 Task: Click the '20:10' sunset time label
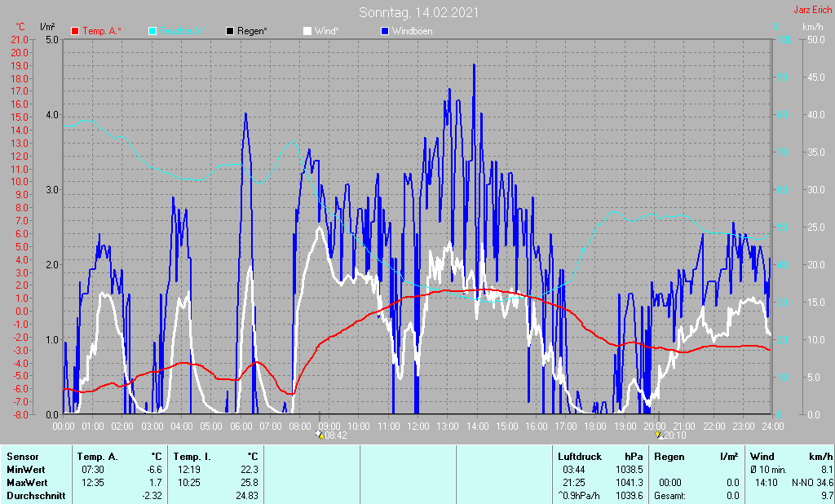[x=674, y=435]
